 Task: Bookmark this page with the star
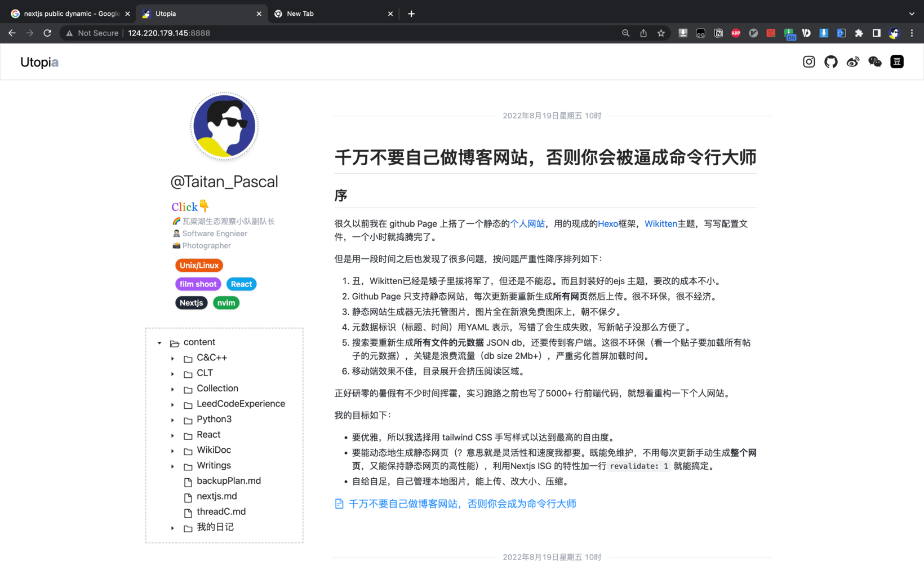(x=661, y=33)
